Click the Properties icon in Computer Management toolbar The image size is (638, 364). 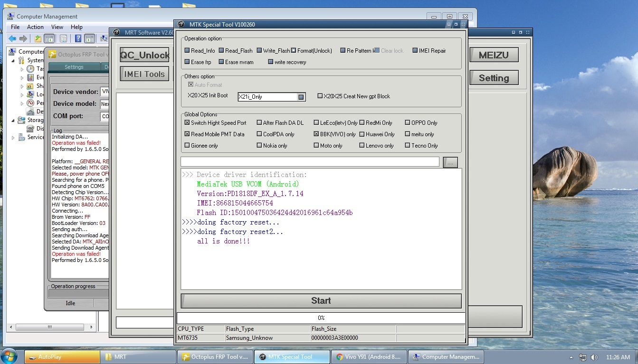pos(63,39)
